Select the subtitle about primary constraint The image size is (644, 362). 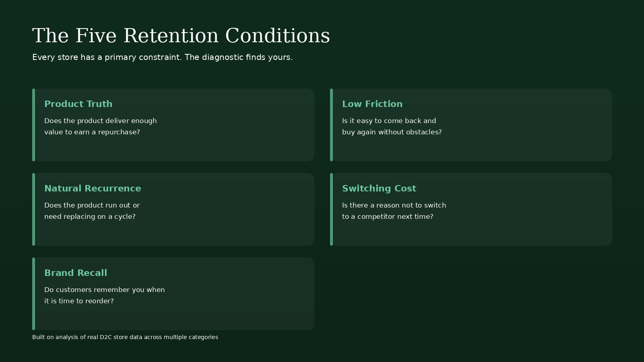point(163,57)
